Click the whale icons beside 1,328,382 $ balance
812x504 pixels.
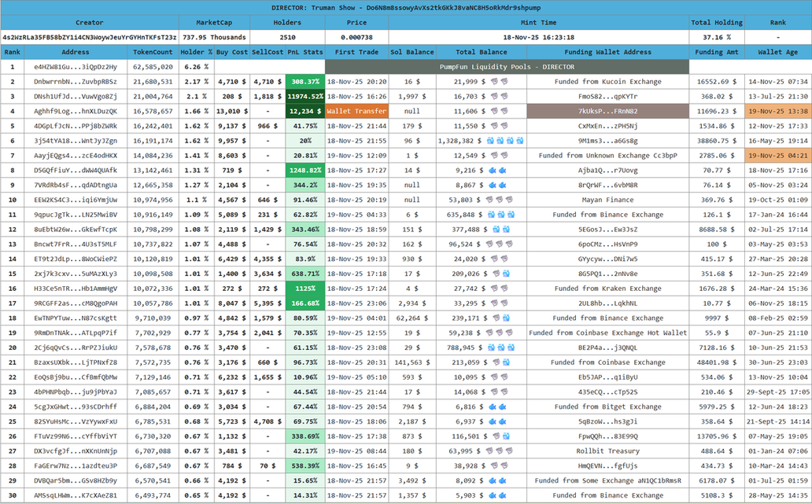tap(504, 141)
